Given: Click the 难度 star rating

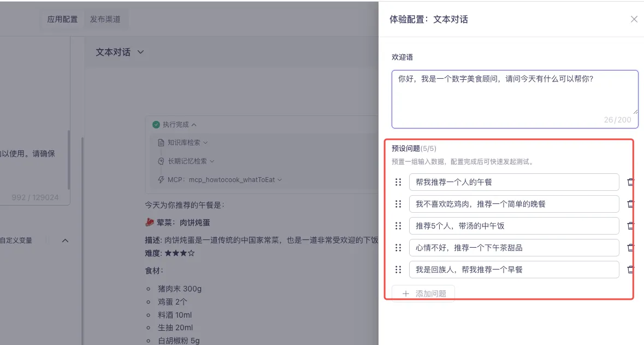Looking at the screenshot, I should click(x=180, y=253).
